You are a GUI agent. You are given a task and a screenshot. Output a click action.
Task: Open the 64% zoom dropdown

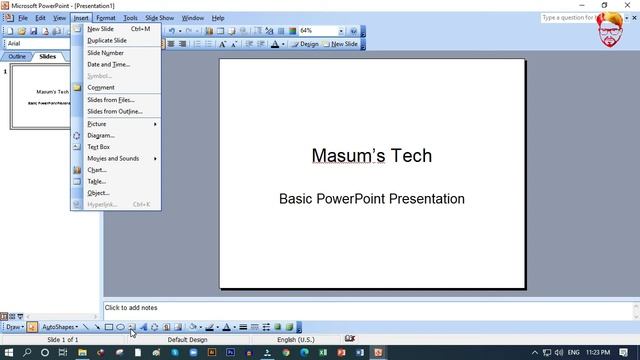click(x=341, y=31)
